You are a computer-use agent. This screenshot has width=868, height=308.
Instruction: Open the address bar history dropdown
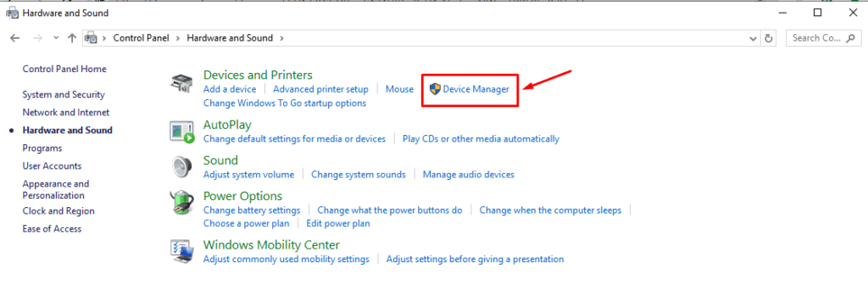(x=753, y=38)
